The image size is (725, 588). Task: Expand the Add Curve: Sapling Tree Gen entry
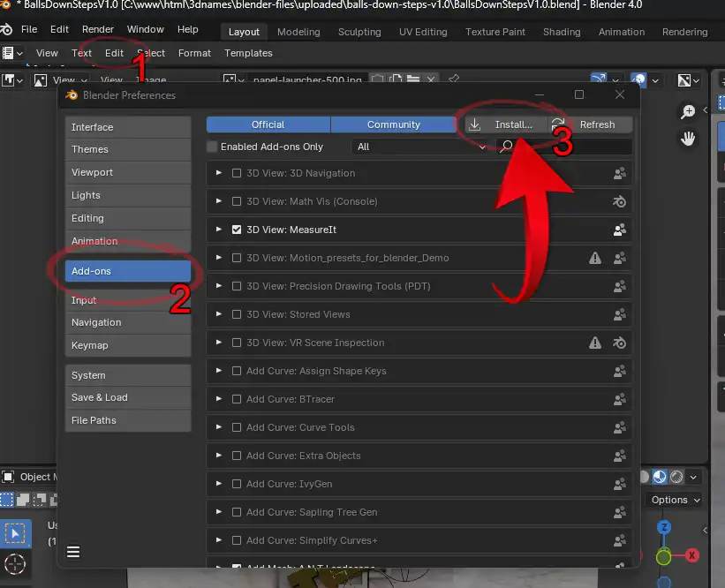(x=219, y=511)
